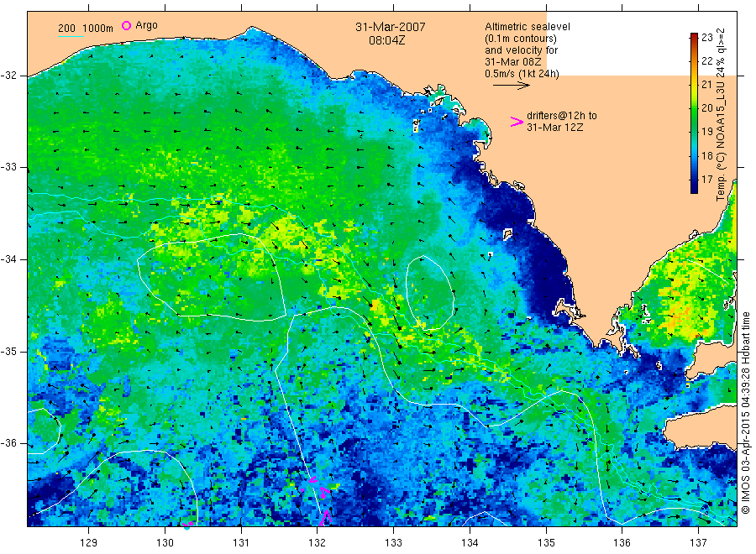Click the cyan bathymetry line under '200 1000m'
The width and height of the screenshot is (756, 554).
tap(71, 36)
